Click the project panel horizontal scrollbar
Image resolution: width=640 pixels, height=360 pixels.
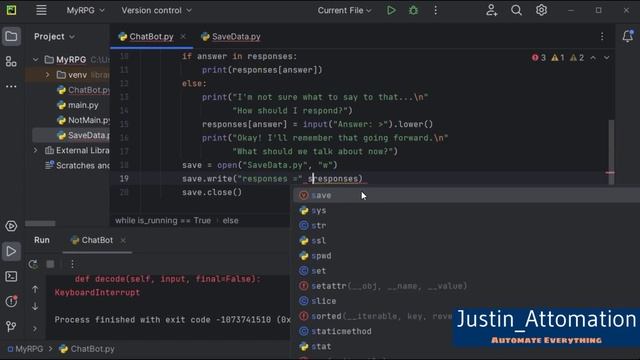pyautogui.click(x=40, y=223)
